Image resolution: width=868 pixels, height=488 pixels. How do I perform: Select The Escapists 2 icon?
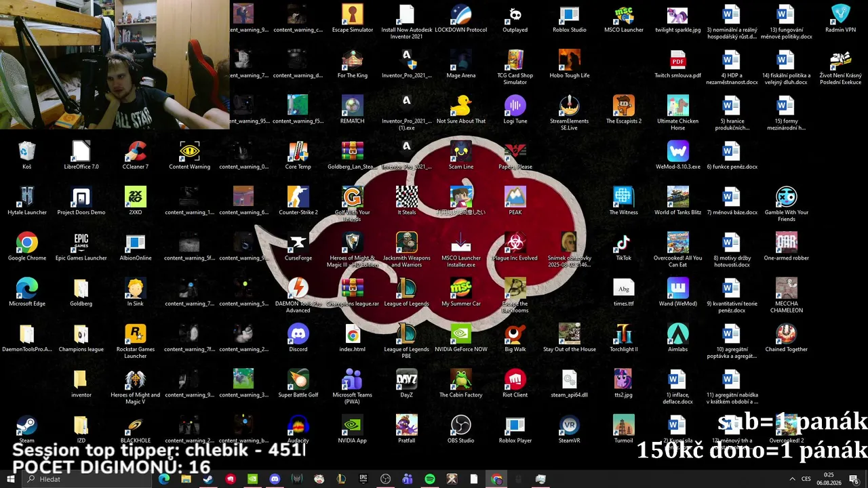[x=623, y=110]
